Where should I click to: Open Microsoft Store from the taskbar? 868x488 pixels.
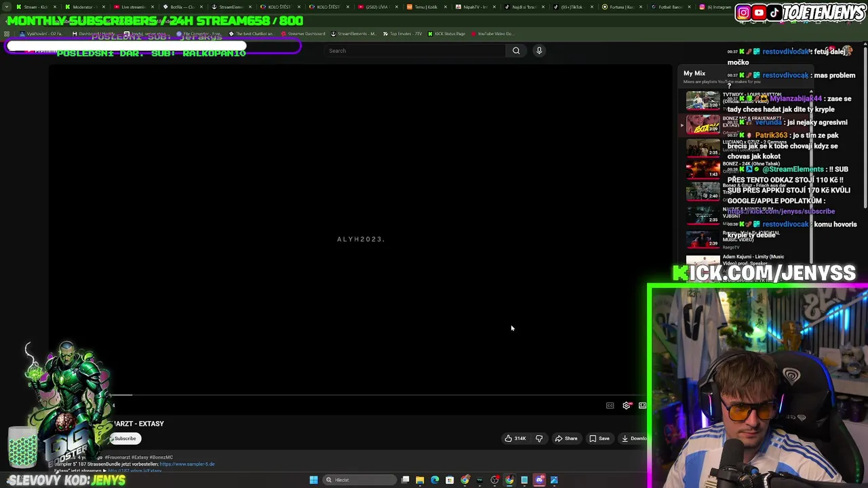coord(450,480)
